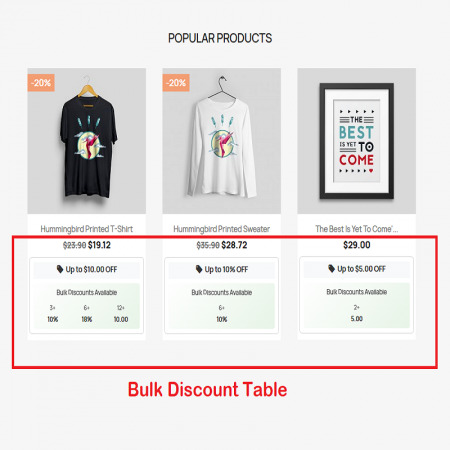Click the Up to $10.00 OFF banner

[x=87, y=269]
